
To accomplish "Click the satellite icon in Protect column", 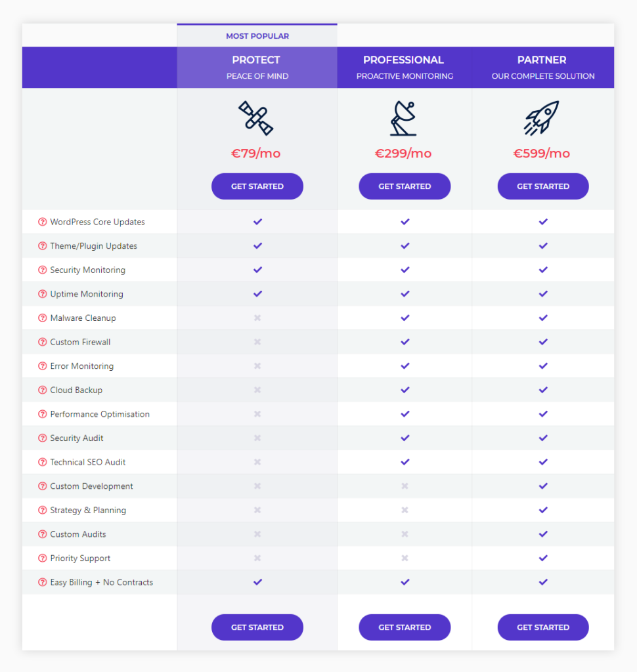I will pyautogui.click(x=257, y=119).
